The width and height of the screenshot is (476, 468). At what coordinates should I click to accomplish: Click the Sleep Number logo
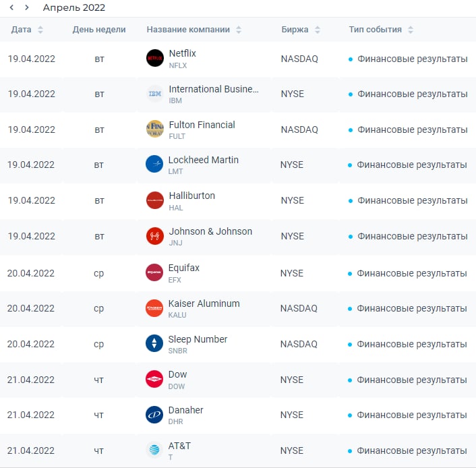click(154, 343)
